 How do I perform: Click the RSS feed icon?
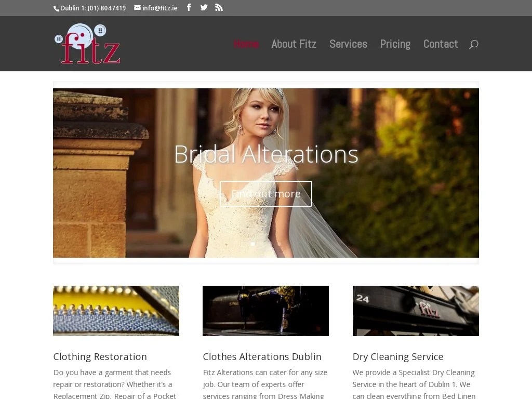219,7
